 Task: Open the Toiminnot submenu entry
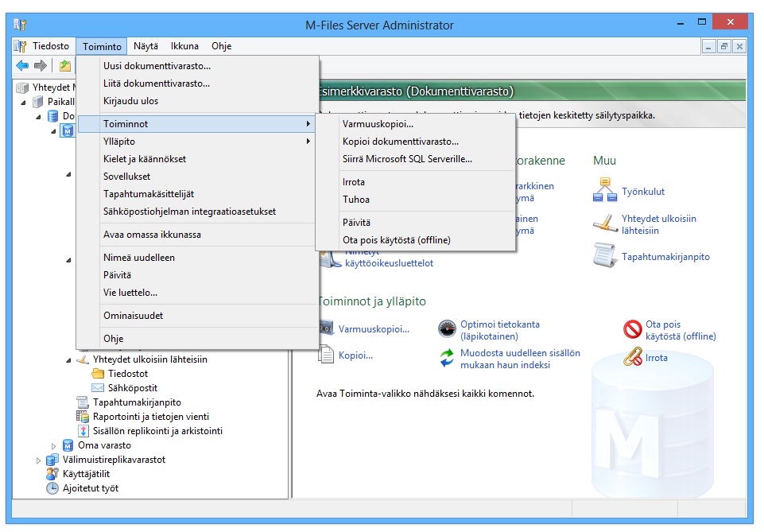(x=197, y=124)
